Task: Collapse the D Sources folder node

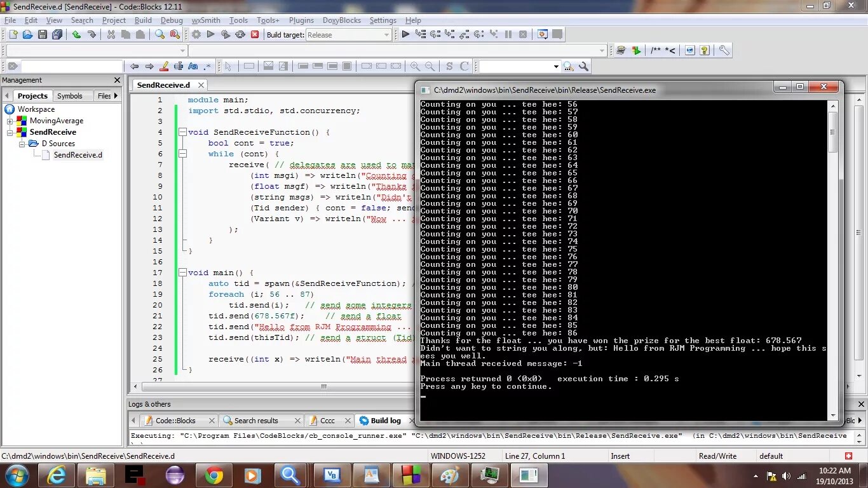Action: click(22, 144)
